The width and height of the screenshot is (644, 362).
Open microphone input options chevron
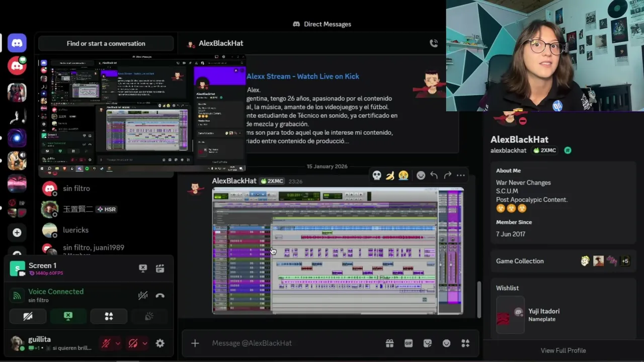click(118, 343)
